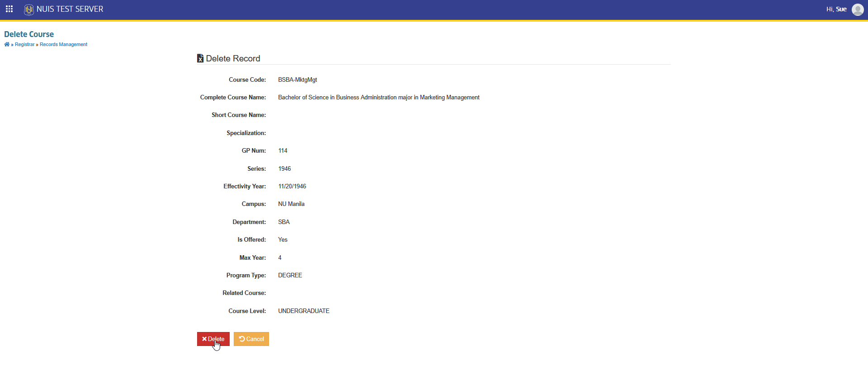Click the complete course name value

tap(379, 97)
